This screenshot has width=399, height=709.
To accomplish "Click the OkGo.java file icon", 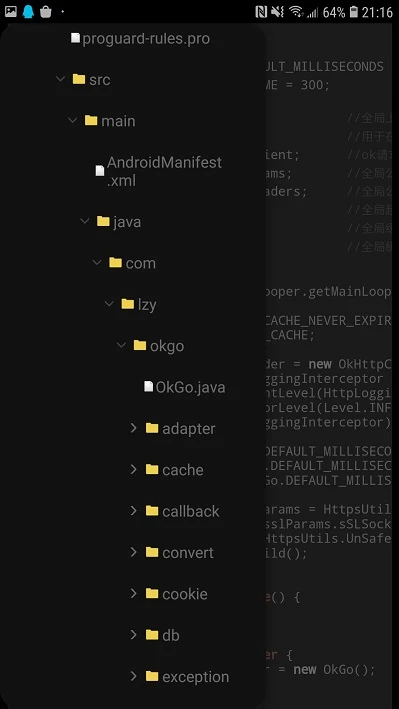I will coord(148,387).
